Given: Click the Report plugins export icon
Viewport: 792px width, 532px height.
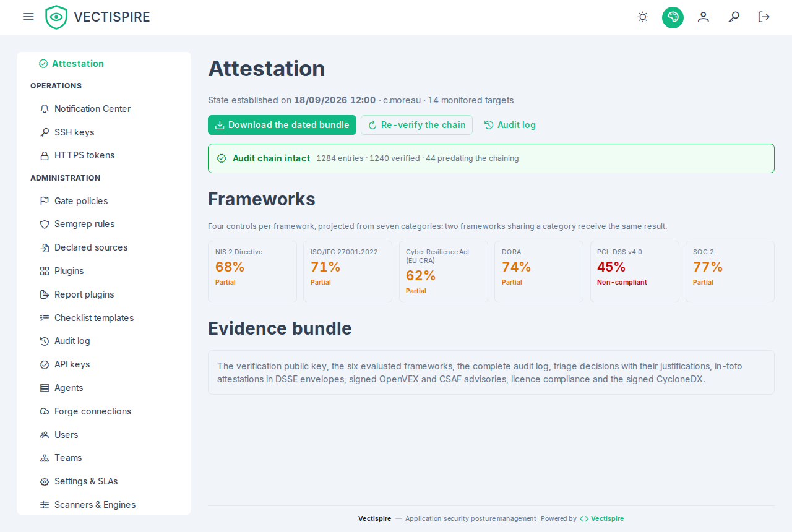Looking at the screenshot, I should (45, 294).
